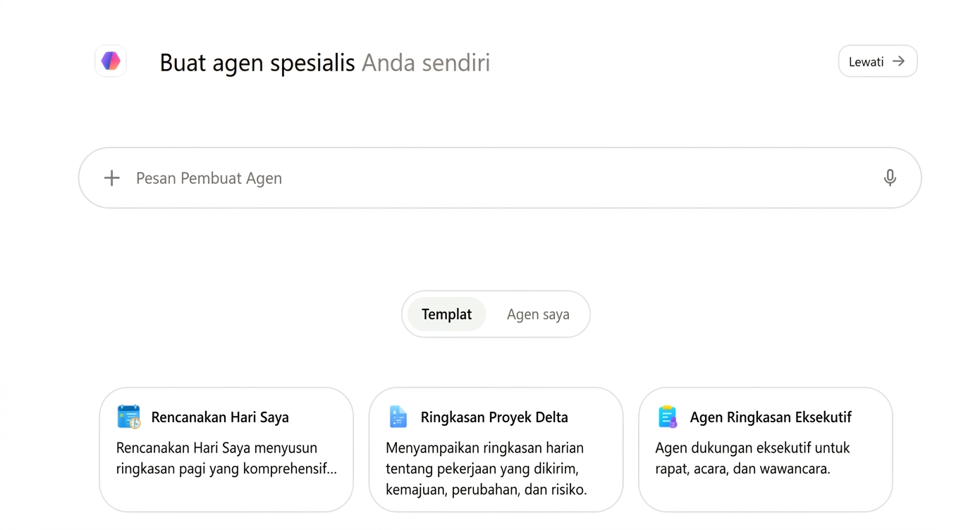The image size is (980, 530).
Task: Open the plus attachment menu
Action: (x=111, y=178)
